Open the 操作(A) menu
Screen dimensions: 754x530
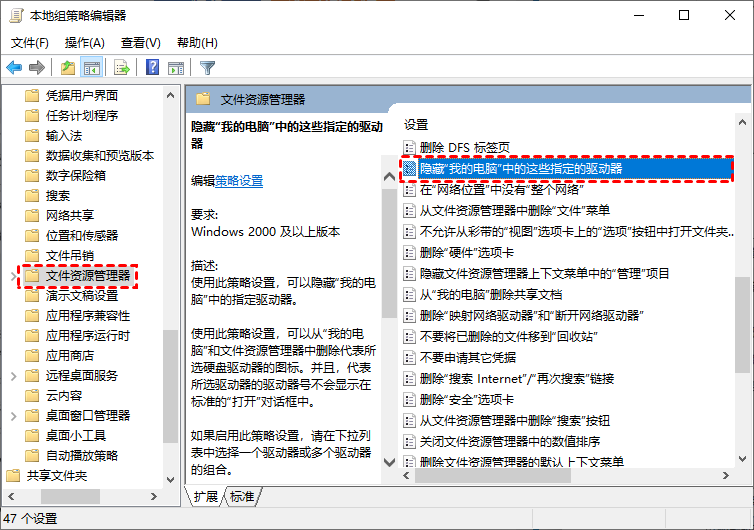(x=85, y=43)
